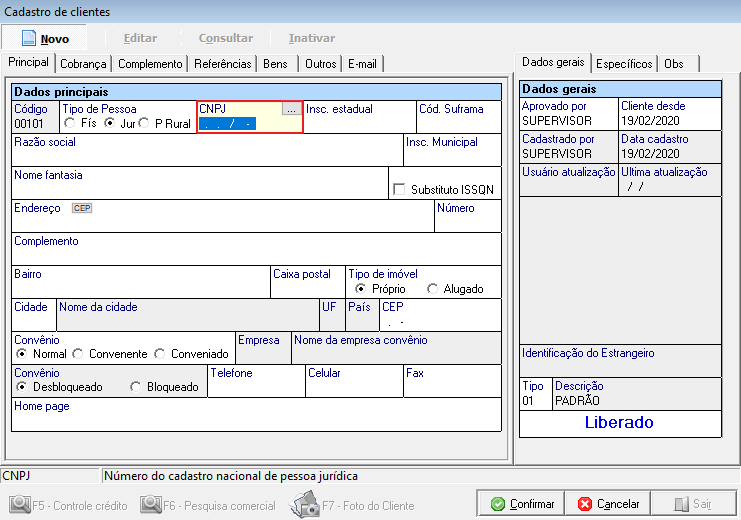Switch to the Cobrança tab
This screenshot has width=741, height=520.
pos(83,64)
